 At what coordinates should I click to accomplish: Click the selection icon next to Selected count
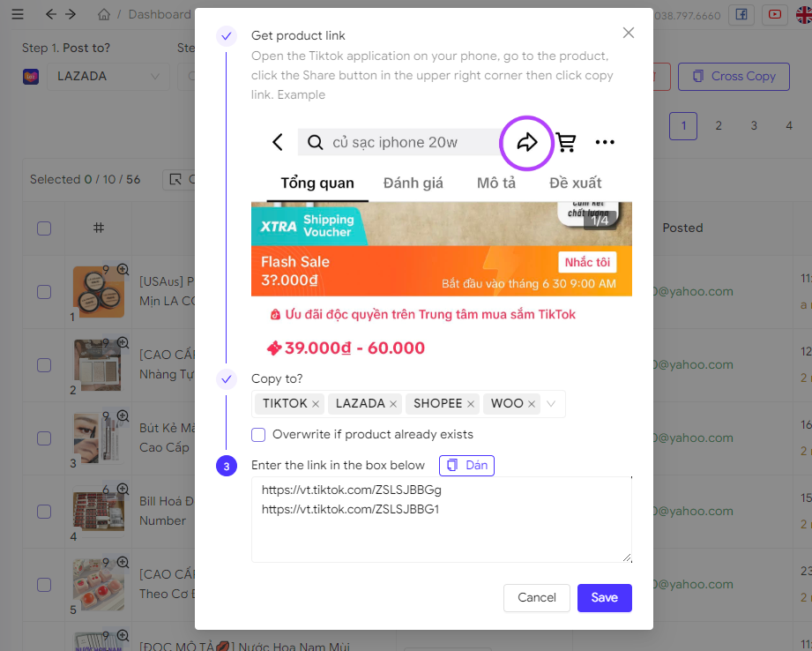coord(175,179)
